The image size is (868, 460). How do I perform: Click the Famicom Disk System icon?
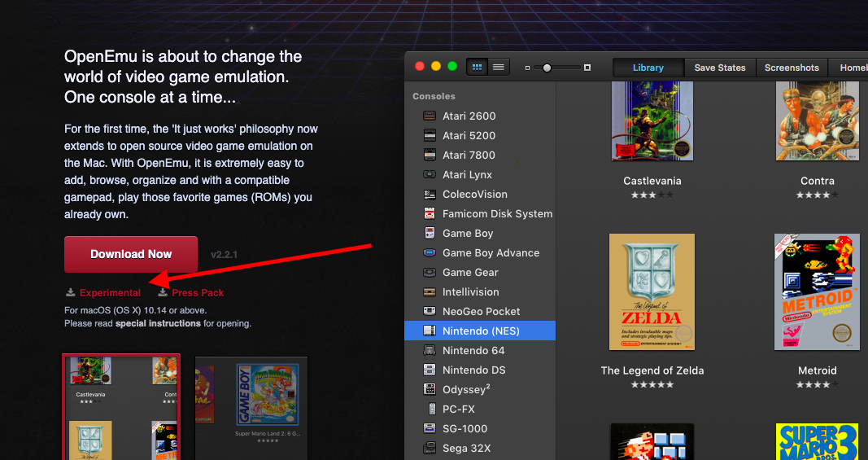click(x=430, y=213)
